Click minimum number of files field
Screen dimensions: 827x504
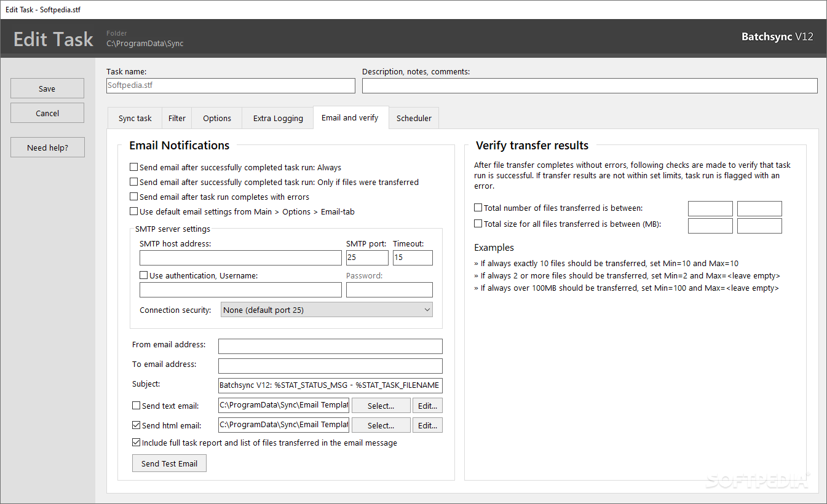coord(710,208)
